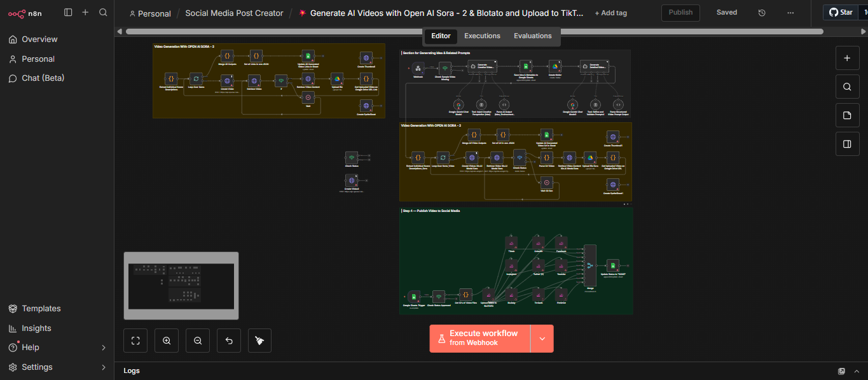Toggle the left sidebar collapse icon
This screenshot has width=868, height=380.
tap(68, 12)
